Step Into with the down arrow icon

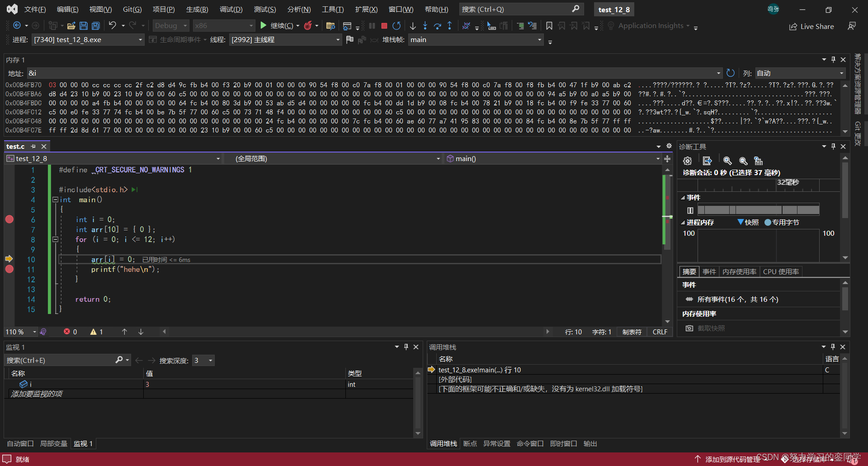(x=425, y=25)
